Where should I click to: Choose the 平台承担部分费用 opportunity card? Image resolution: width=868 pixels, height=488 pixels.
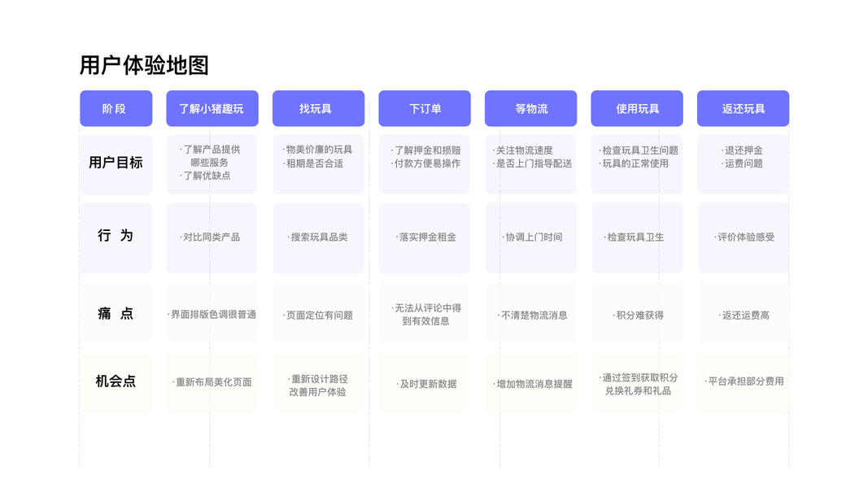pyautogui.click(x=743, y=381)
